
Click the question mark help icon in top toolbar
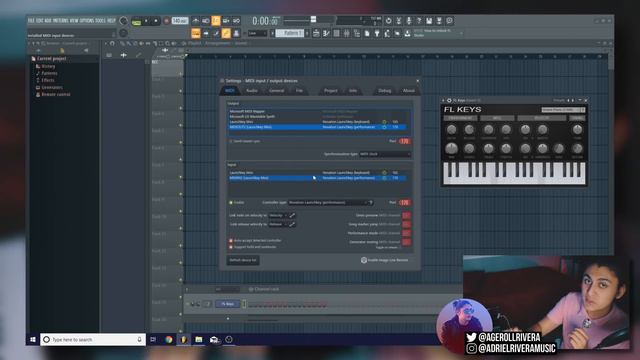pos(419,20)
